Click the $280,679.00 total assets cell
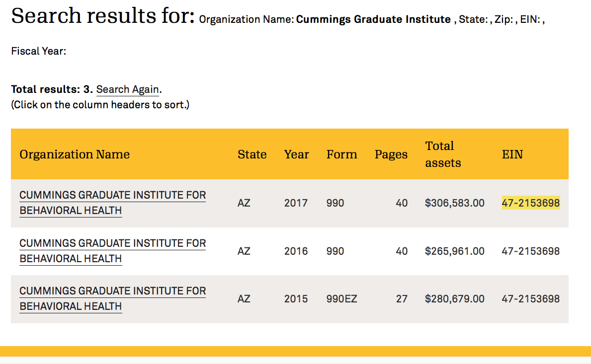 pyautogui.click(x=455, y=299)
